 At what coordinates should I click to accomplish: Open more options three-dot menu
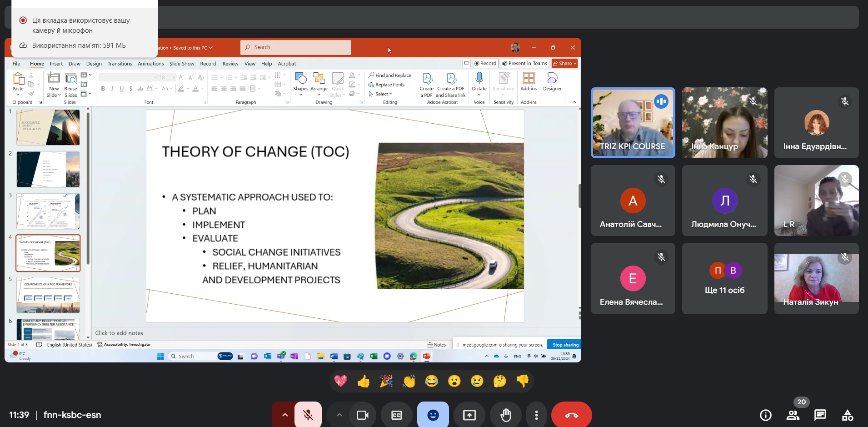pyautogui.click(x=537, y=415)
